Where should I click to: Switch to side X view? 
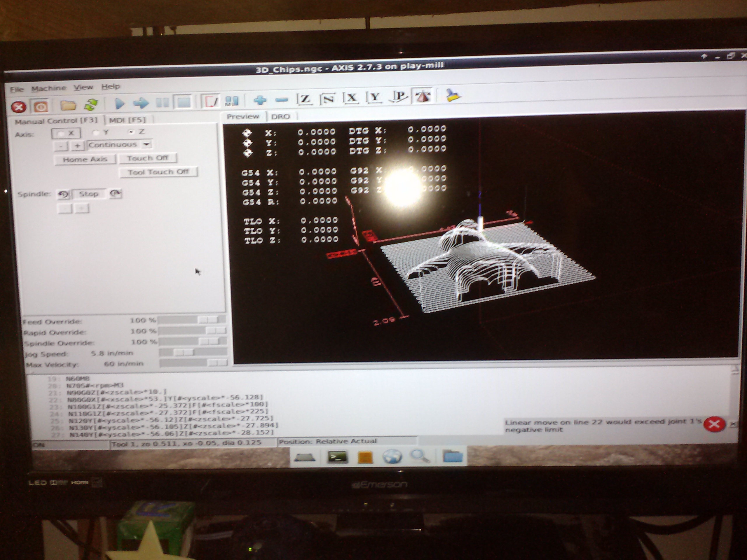[x=350, y=98]
